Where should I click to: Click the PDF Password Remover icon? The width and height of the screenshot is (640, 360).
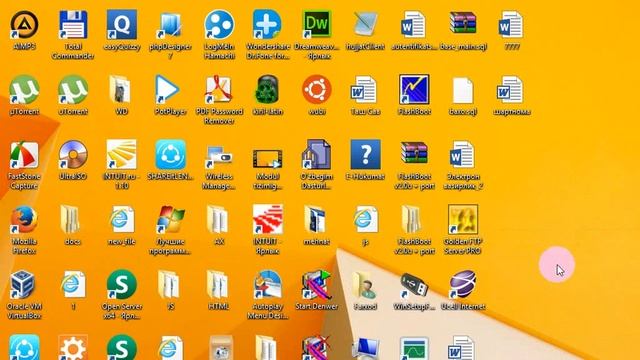pos(219,90)
